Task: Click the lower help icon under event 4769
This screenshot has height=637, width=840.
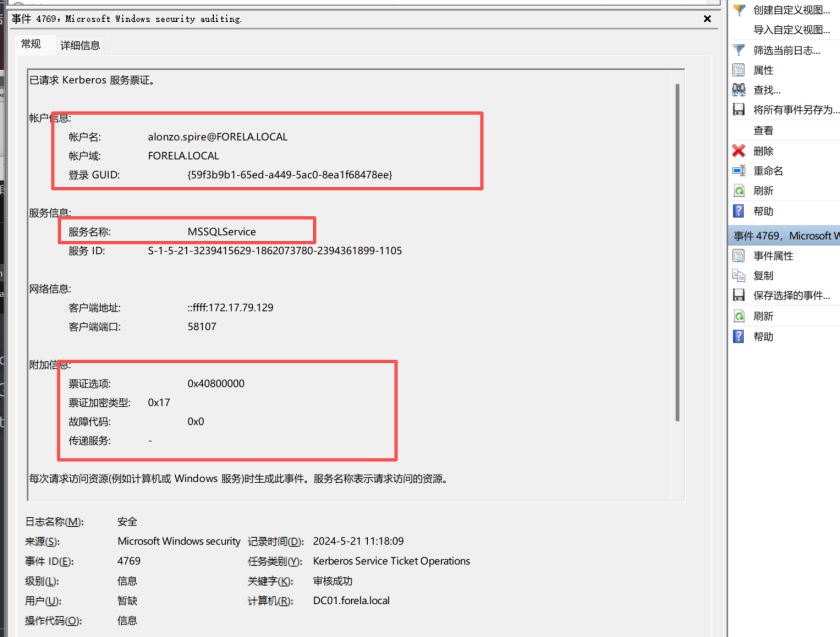Action: (739, 336)
